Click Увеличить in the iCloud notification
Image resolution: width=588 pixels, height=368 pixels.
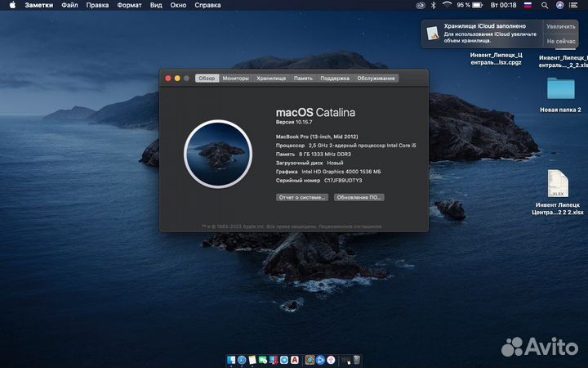[560, 26]
